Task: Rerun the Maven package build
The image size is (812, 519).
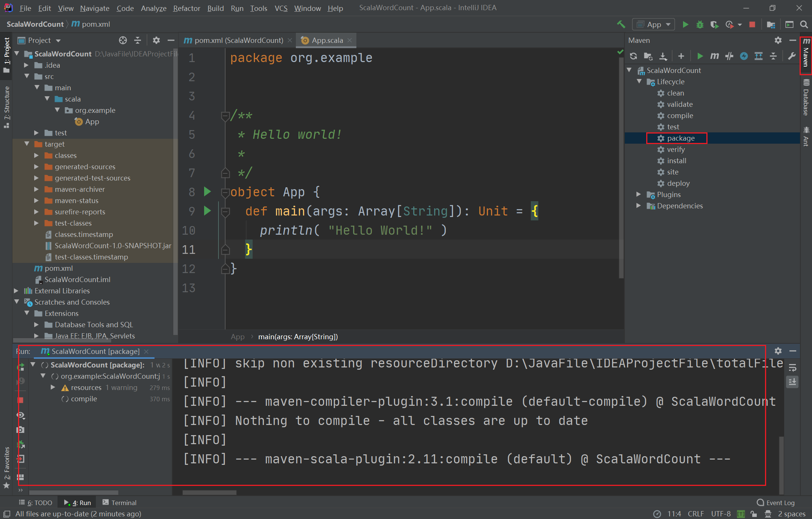Action: (x=21, y=366)
